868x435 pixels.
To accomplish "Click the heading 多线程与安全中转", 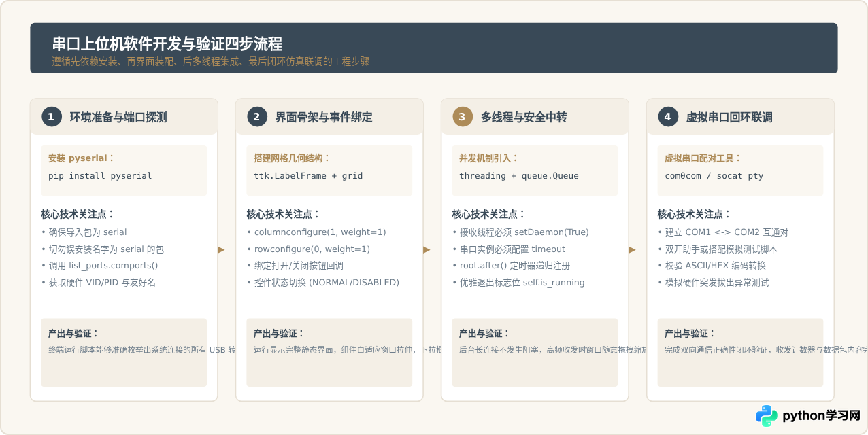I will [524, 117].
